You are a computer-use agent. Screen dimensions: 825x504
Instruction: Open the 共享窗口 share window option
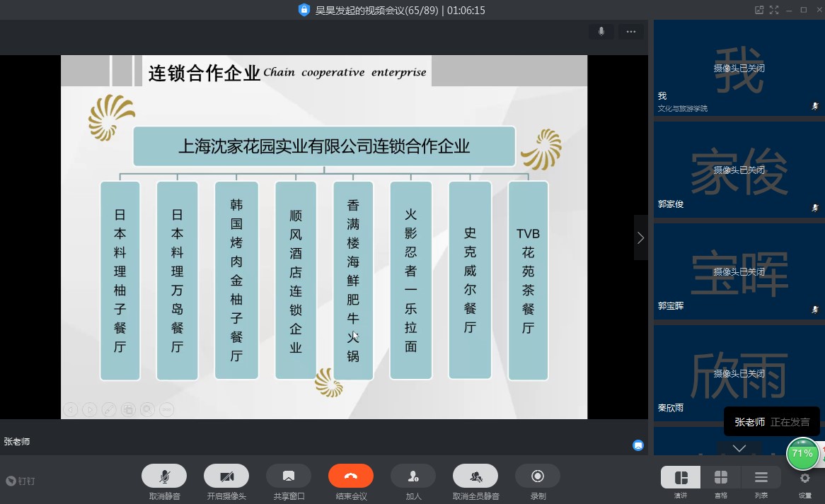point(289,476)
